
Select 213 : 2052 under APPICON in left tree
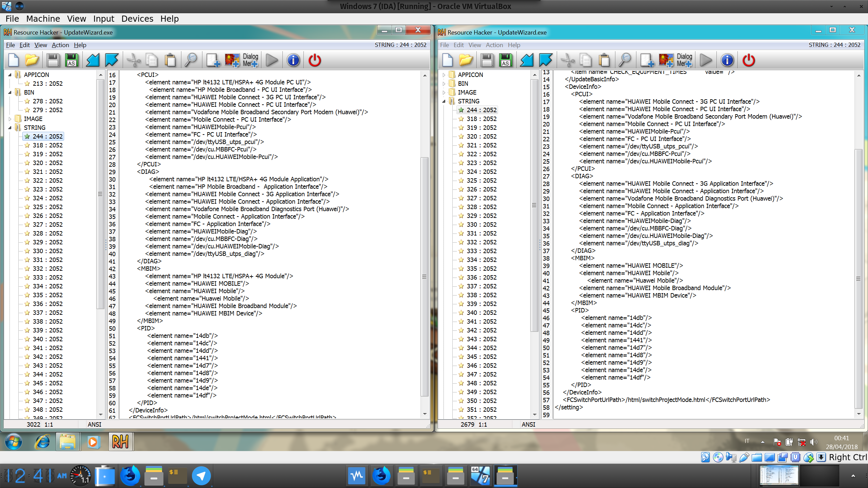point(47,83)
